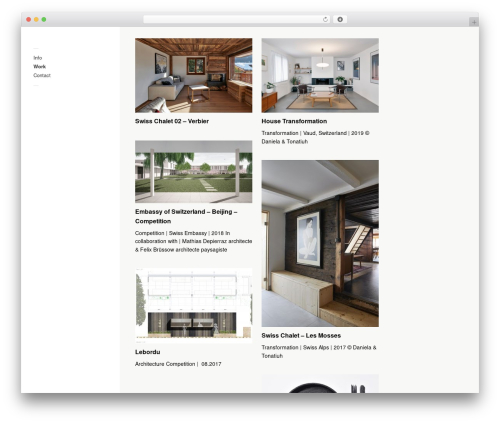Click the browser reload icon
Viewport: 500px width, 423px height.
click(x=325, y=20)
